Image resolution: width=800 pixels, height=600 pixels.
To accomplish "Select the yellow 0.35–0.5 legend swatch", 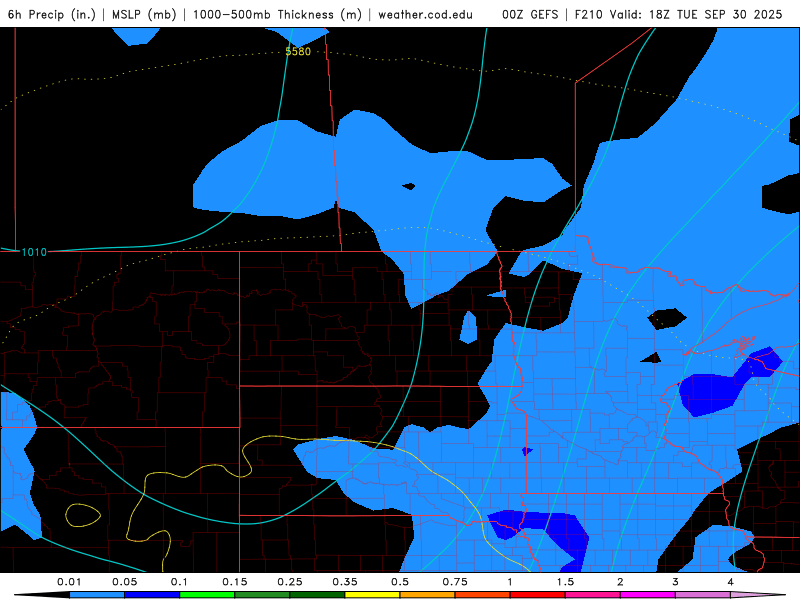I will click(x=372, y=595).
